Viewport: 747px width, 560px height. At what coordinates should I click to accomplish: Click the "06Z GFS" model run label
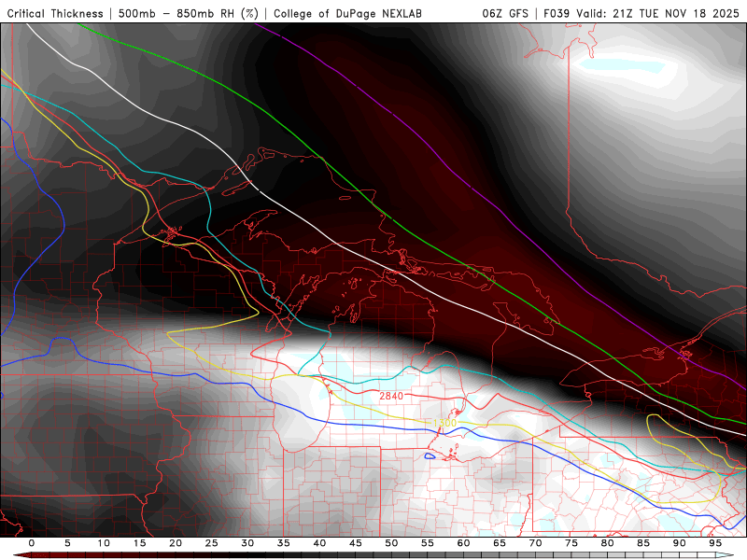505,13
